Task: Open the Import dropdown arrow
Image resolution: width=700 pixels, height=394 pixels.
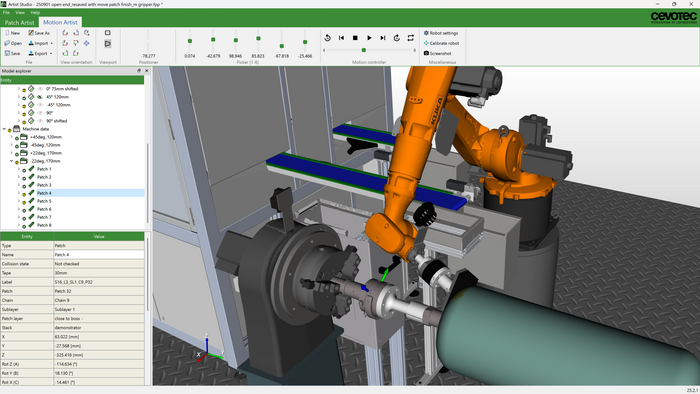Action: pos(52,43)
